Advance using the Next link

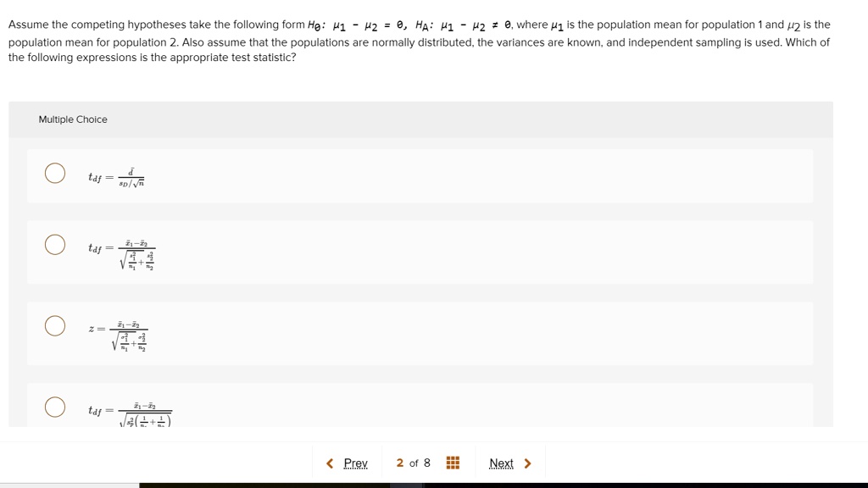point(501,463)
